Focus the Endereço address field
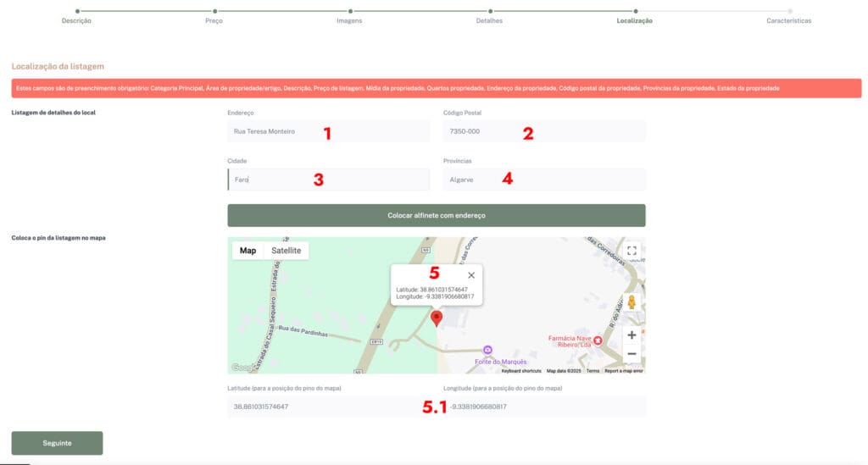The height and width of the screenshot is (465, 868). tap(328, 131)
